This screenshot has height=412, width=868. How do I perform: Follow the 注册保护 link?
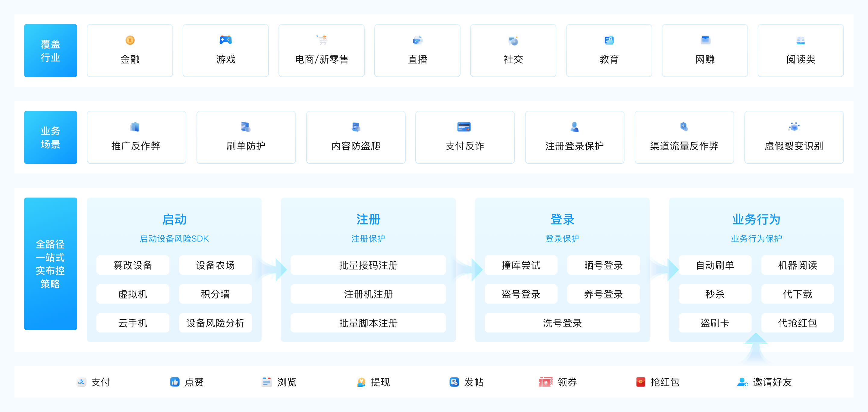[x=368, y=239]
